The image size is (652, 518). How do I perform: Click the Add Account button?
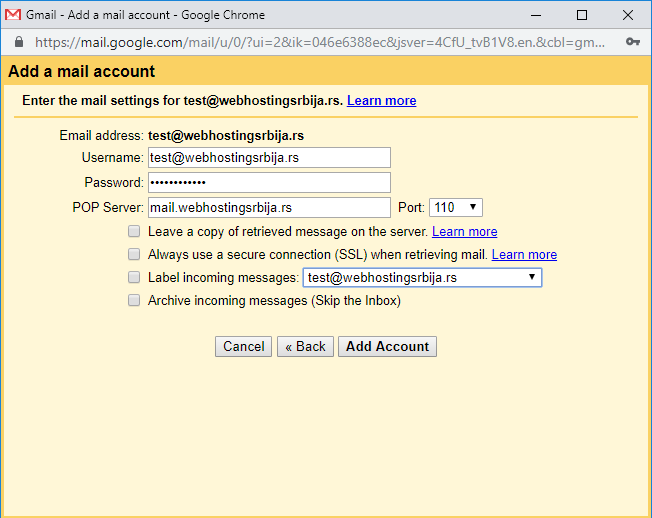click(x=387, y=346)
